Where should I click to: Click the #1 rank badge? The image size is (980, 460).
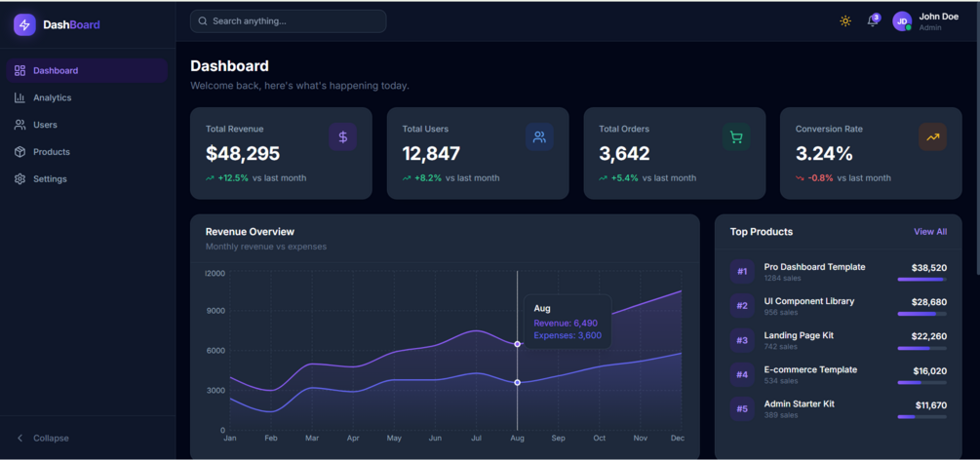(x=742, y=272)
